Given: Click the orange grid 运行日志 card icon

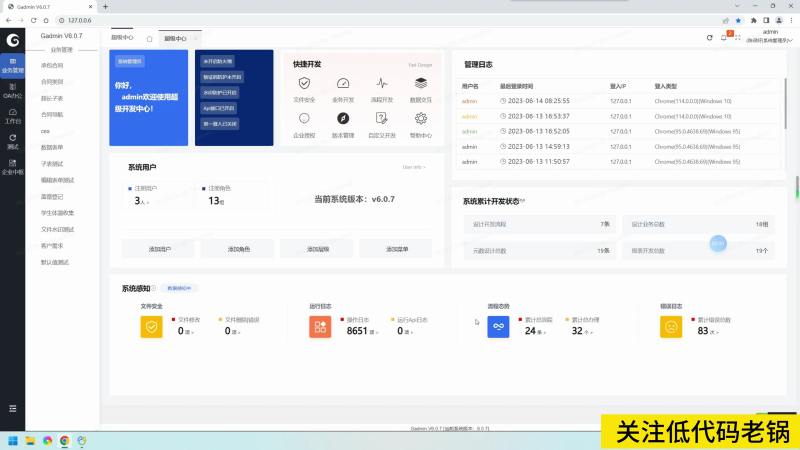Looking at the screenshot, I should click(320, 327).
